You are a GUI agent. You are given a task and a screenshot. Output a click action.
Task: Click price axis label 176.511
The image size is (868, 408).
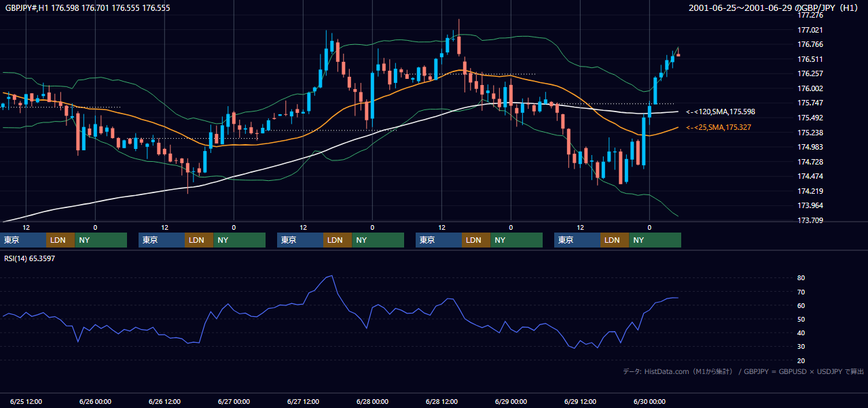point(811,59)
